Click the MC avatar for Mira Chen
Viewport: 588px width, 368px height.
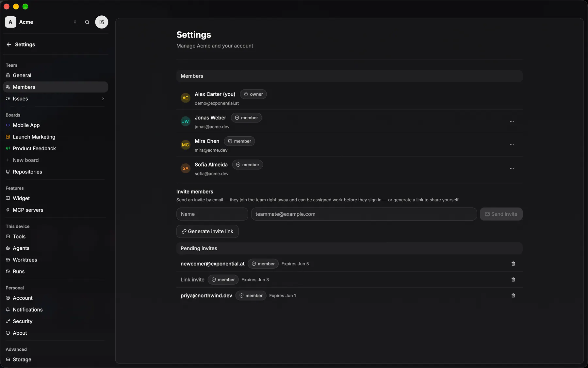point(186,145)
